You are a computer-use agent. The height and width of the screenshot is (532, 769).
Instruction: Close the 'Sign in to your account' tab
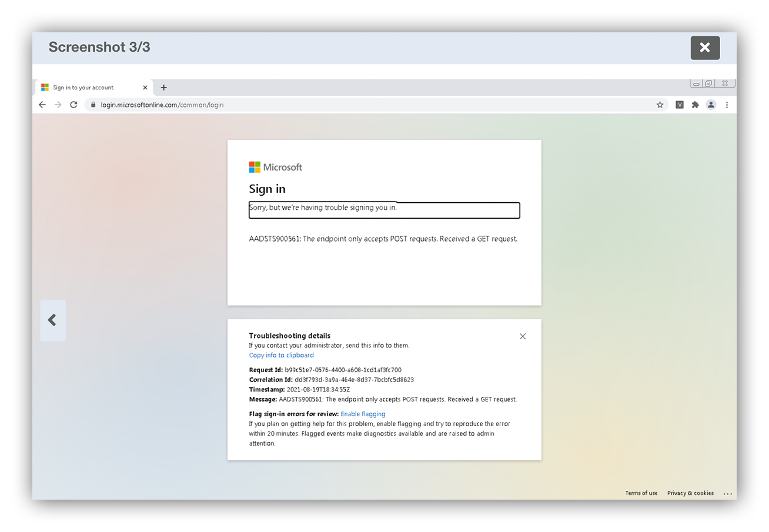coord(145,88)
